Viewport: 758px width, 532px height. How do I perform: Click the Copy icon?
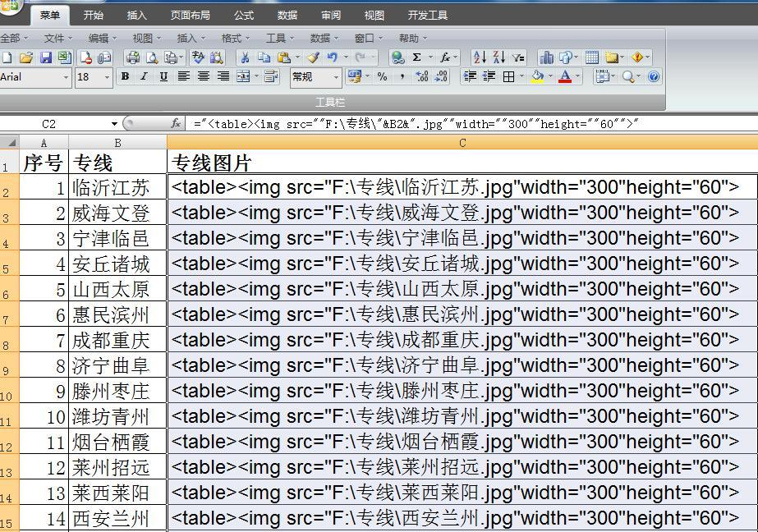coord(264,57)
